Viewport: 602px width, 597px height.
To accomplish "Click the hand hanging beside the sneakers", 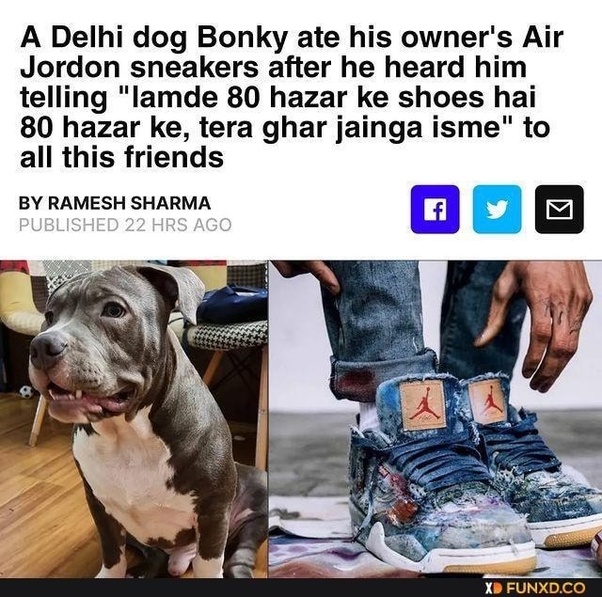I will click(536, 324).
